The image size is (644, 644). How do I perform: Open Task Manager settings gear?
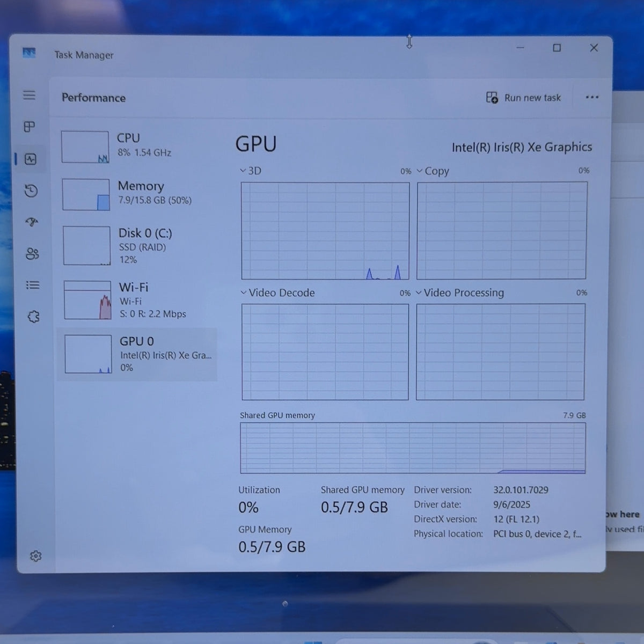pos(36,556)
